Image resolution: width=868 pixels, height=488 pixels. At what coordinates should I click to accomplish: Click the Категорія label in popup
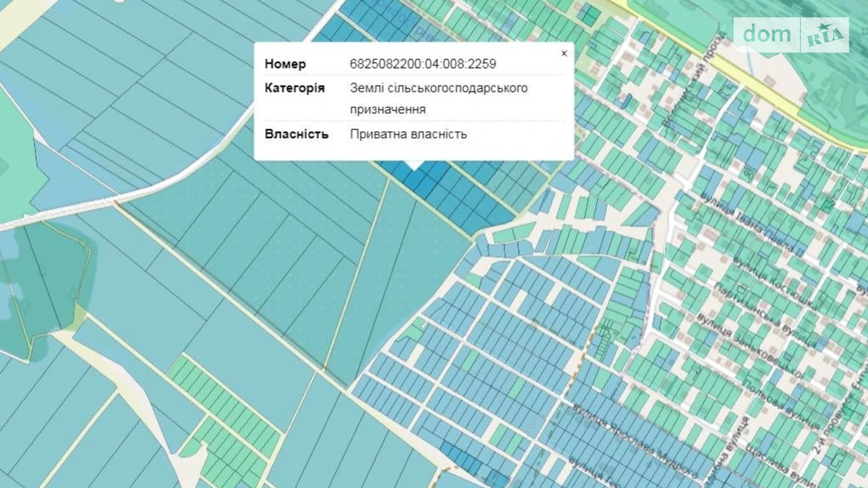click(x=294, y=88)
